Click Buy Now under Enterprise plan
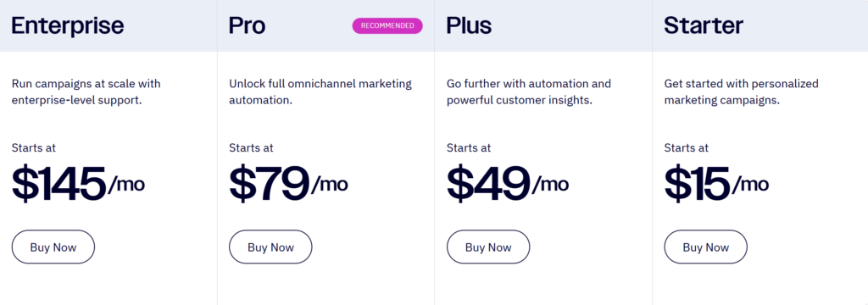 pos(53,247)
